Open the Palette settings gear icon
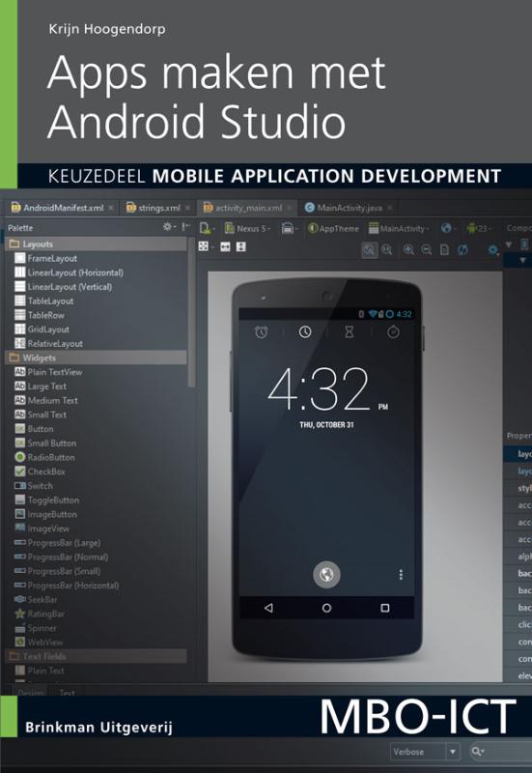 click(168, 227)
